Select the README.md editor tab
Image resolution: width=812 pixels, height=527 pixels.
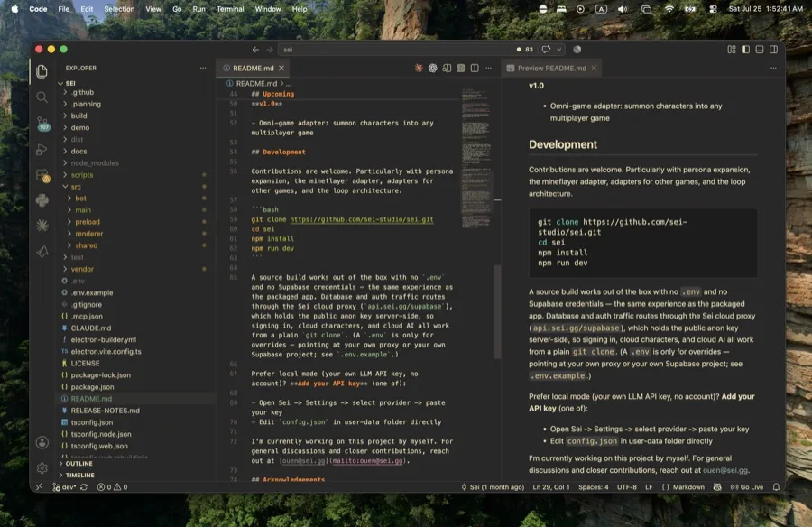[x=253, y=68]
